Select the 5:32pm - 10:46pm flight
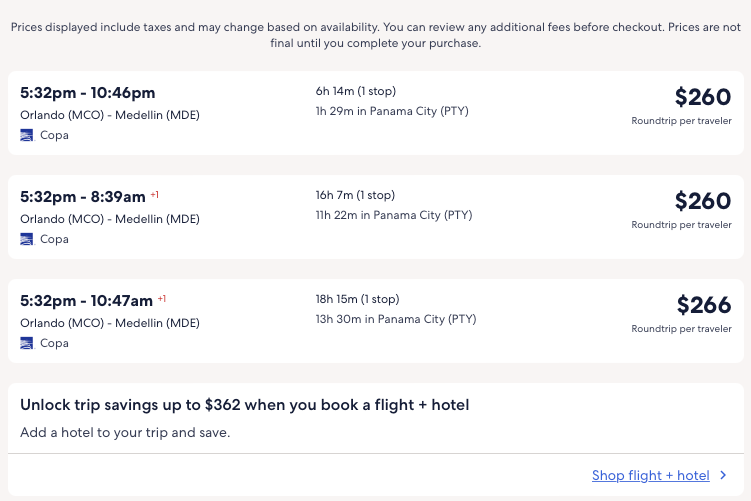The width and height of the screenshot is (751, 501). (88, 93)
